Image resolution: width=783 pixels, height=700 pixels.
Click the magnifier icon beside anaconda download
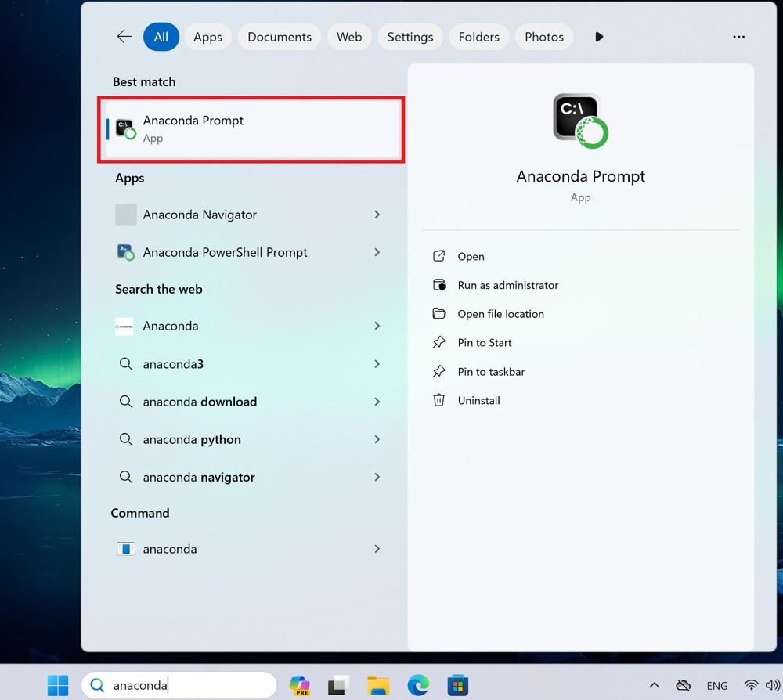tap(126, 402)
